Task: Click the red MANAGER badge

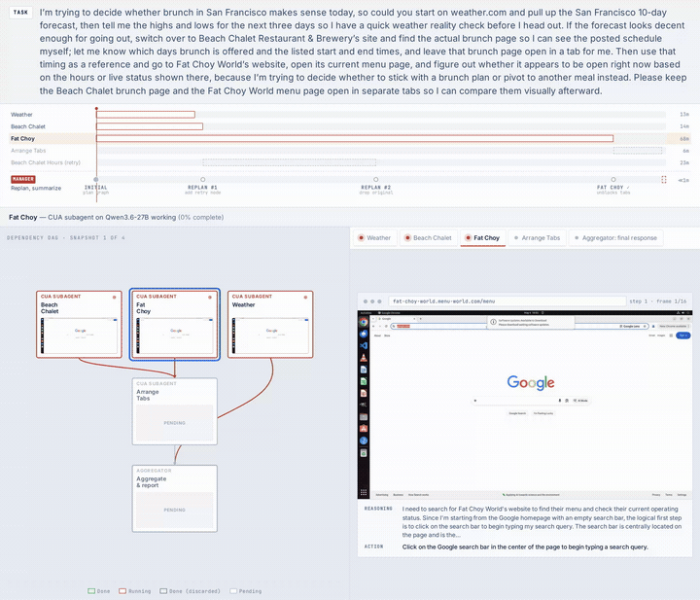Action: click(x=22, y=180)
